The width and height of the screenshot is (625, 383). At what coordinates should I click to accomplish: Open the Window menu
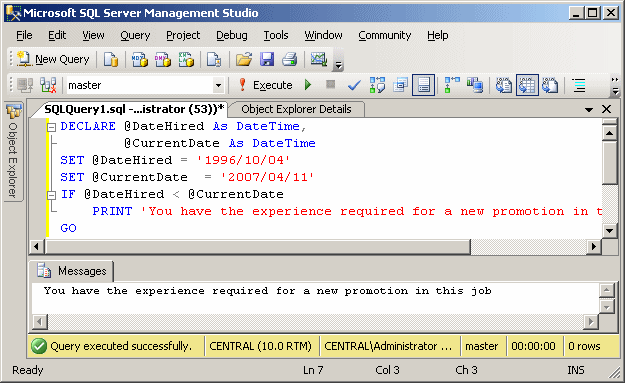pos(323,35)
